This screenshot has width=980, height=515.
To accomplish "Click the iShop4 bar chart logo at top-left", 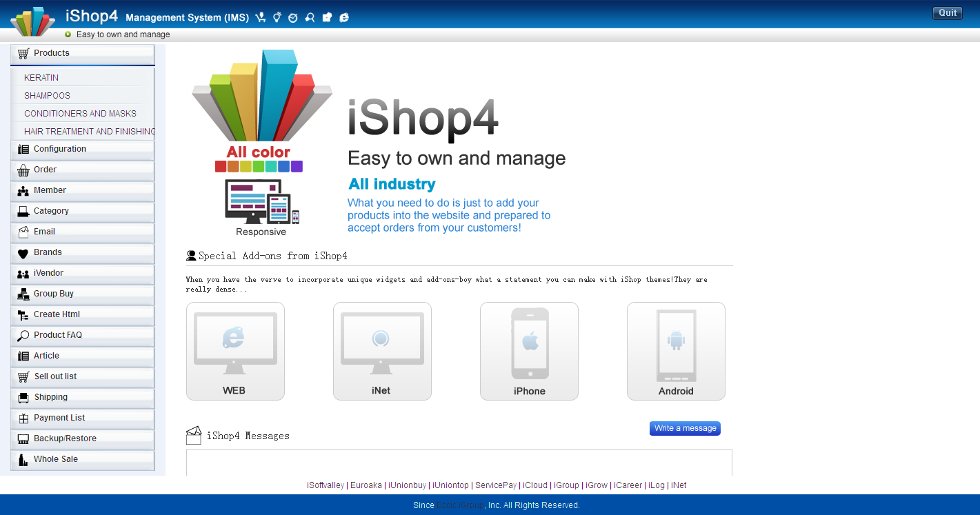I will point(32,21).
